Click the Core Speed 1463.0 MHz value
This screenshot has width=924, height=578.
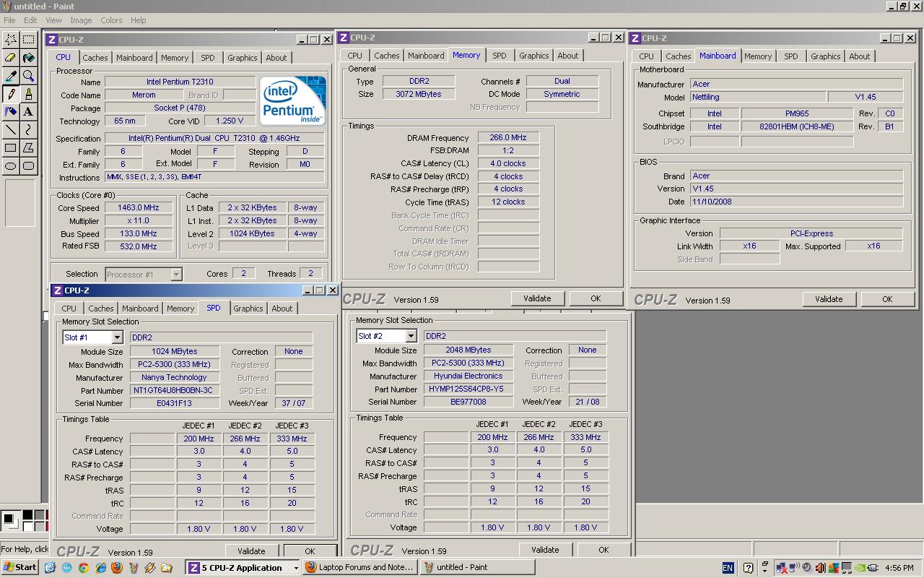139,208
